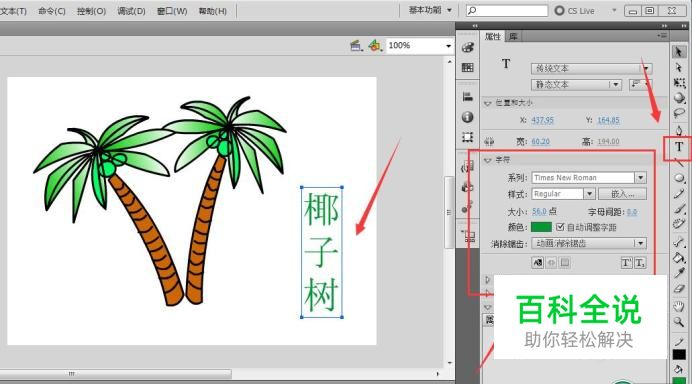Image resolution: width=692 pixels, height=384 pixels.
Task: Open the 帮助(H) menu
Action: (x=212, y=11)
